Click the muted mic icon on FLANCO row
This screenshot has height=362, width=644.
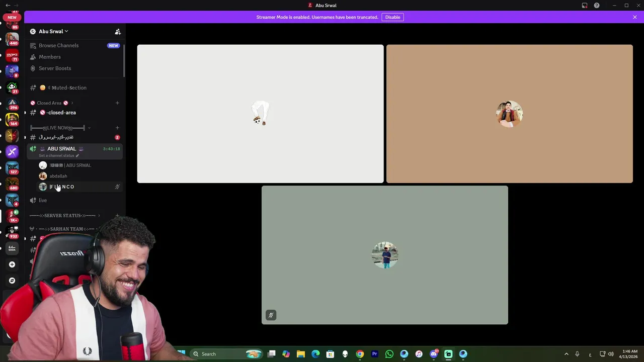click(117, 187)
